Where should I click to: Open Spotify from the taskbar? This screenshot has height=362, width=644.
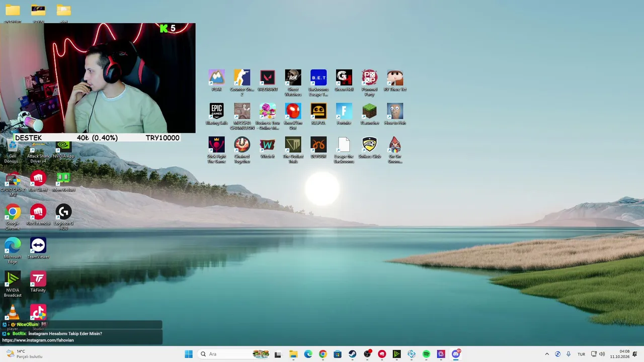[x=426, y=354]
